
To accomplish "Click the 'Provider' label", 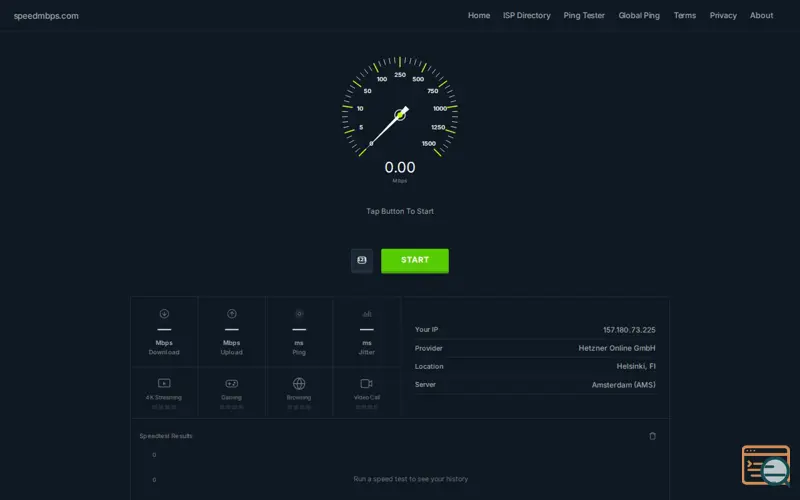I will pyautogui.click(x=429, y=348).
